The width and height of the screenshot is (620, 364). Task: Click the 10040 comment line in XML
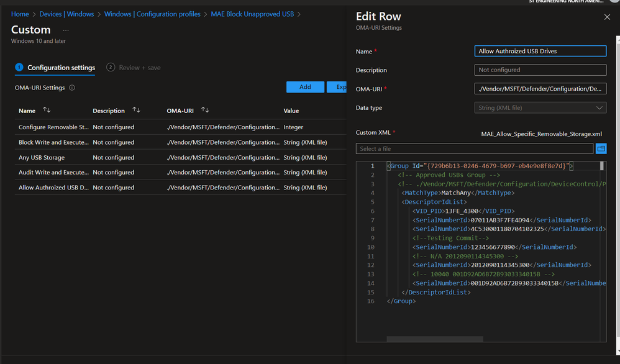[483, 275]
